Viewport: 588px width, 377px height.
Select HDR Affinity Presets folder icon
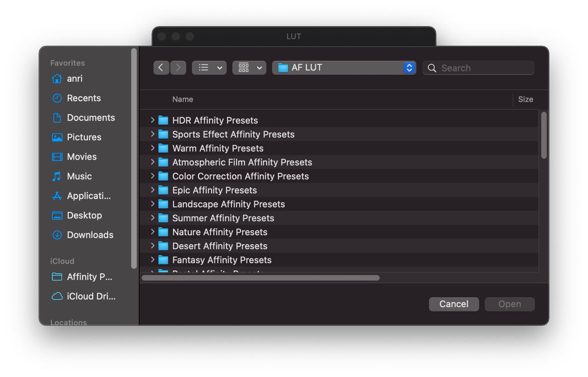[x=163, y=120]
